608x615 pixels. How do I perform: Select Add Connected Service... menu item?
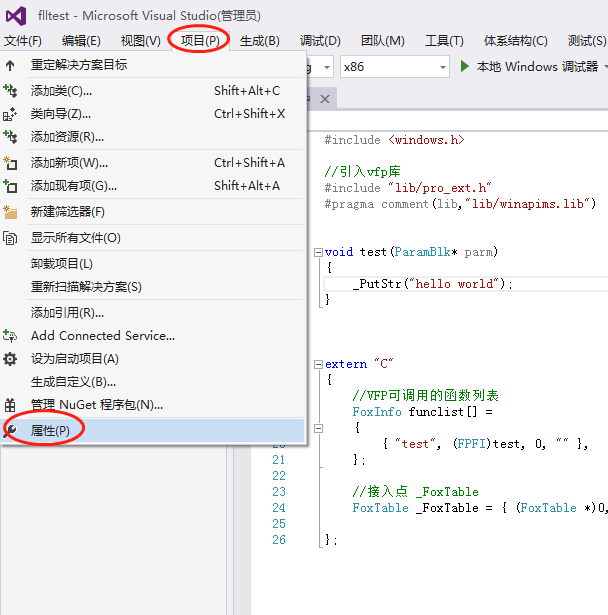[x=153, y=336]
